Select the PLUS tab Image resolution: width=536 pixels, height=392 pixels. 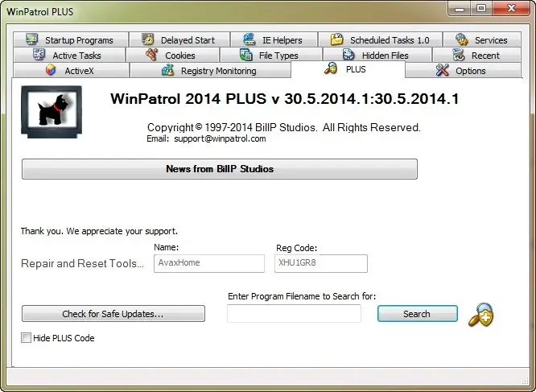click(x=348, y=69)
